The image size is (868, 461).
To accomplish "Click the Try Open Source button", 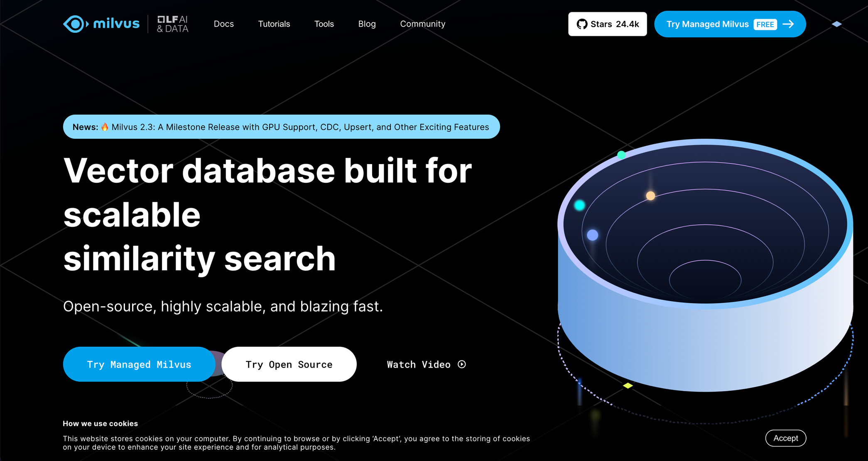I will tap(289, 364).
